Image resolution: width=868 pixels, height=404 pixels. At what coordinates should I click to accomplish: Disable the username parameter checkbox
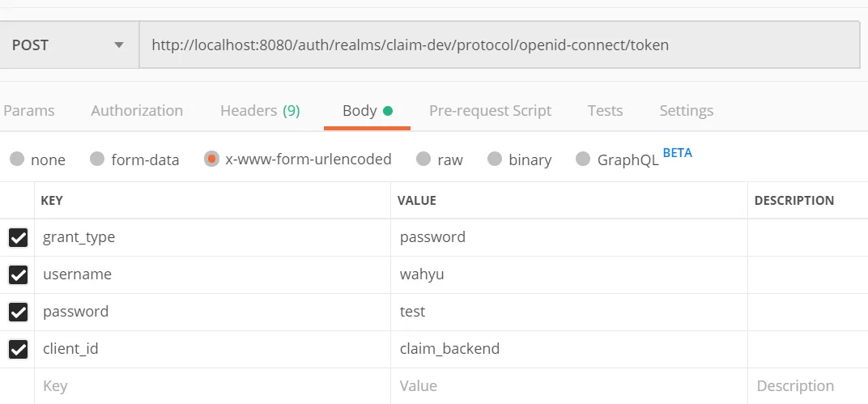tap(17, 275)
